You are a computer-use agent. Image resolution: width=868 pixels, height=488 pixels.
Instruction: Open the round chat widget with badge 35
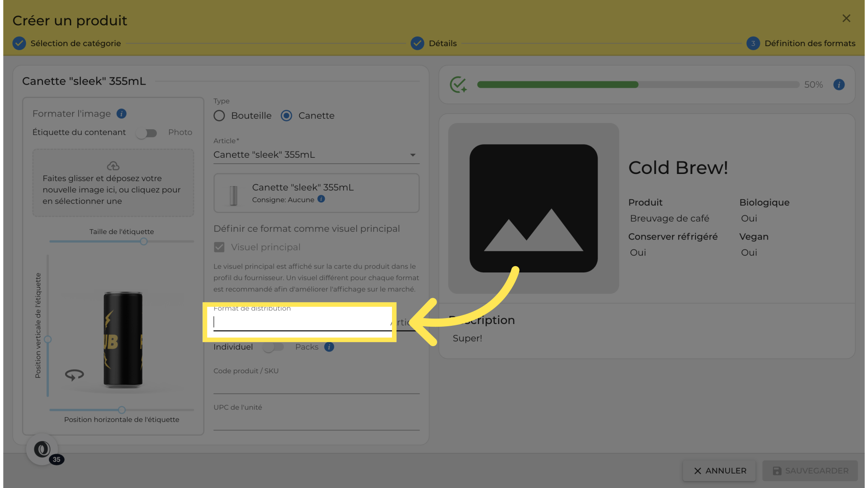pos(42,449)
